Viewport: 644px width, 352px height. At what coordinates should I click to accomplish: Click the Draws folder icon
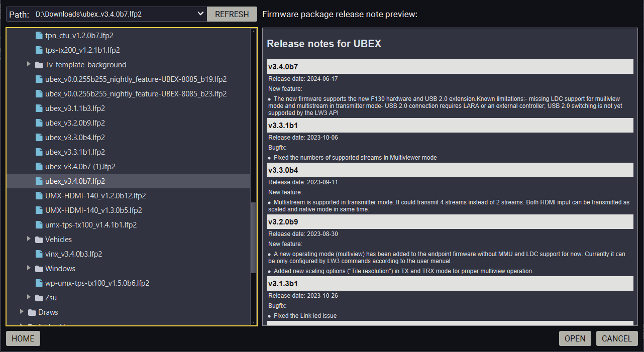(32, 312)
